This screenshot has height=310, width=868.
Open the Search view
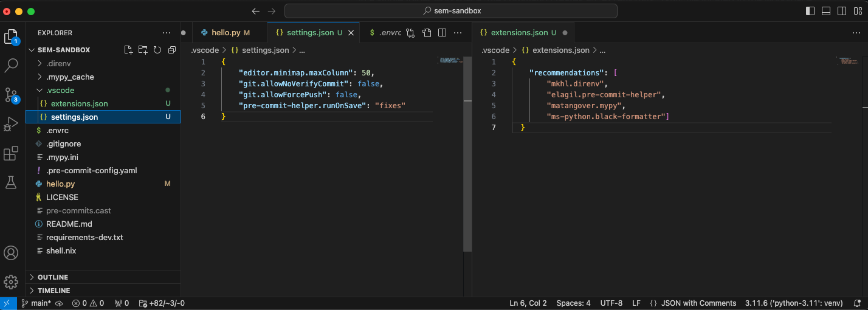tap(11, 66)
